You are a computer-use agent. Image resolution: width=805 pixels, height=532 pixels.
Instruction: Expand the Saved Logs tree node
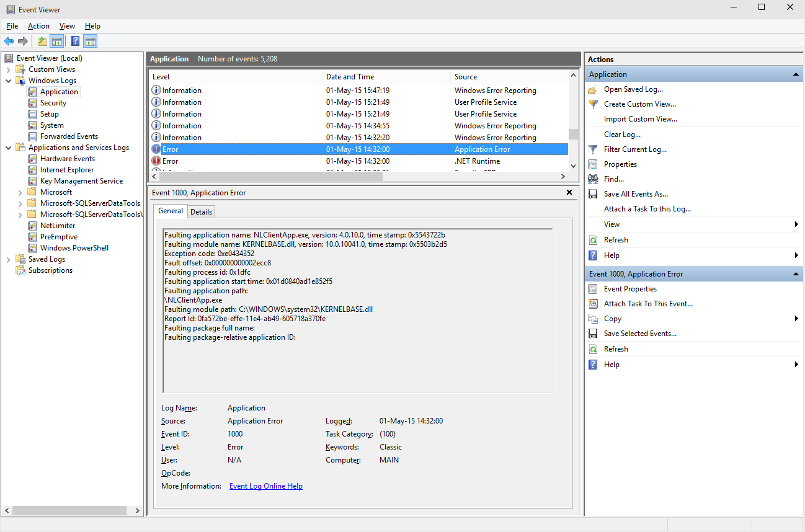9,259
